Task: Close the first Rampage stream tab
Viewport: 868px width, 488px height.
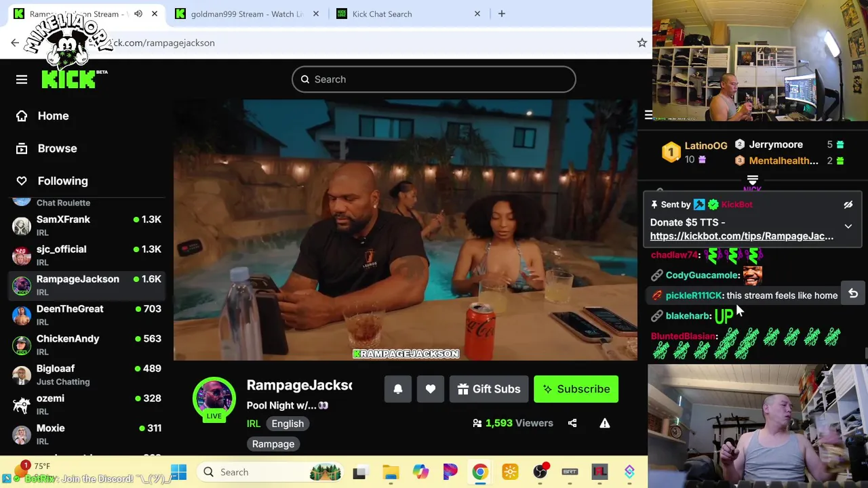Action: [155, 14]
